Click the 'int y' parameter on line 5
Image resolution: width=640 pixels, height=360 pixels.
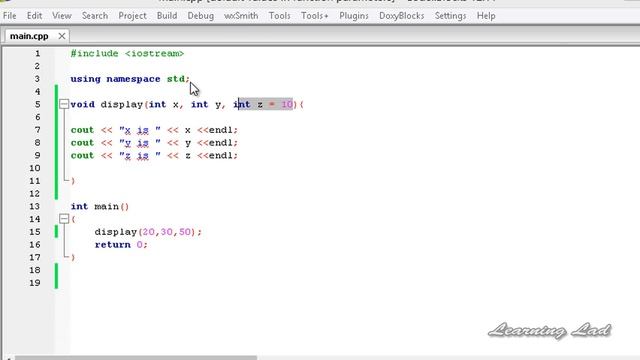click(206, 104)
